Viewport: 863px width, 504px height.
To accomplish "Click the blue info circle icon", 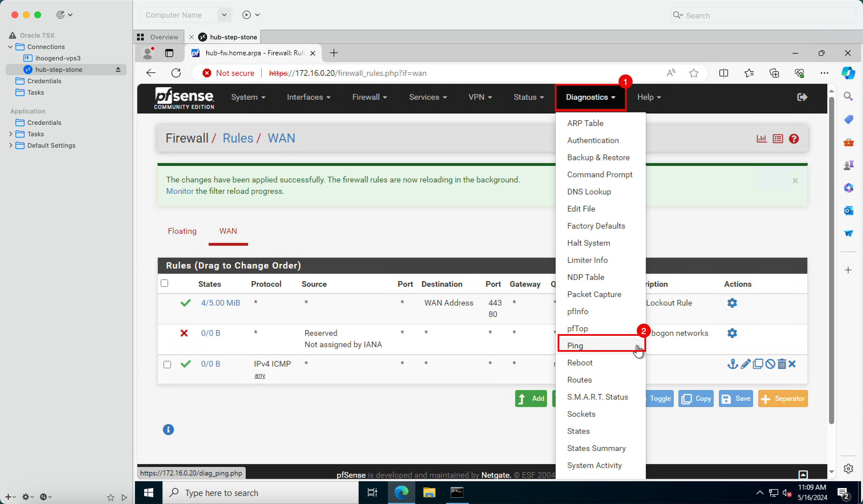I will pos(168,429).
